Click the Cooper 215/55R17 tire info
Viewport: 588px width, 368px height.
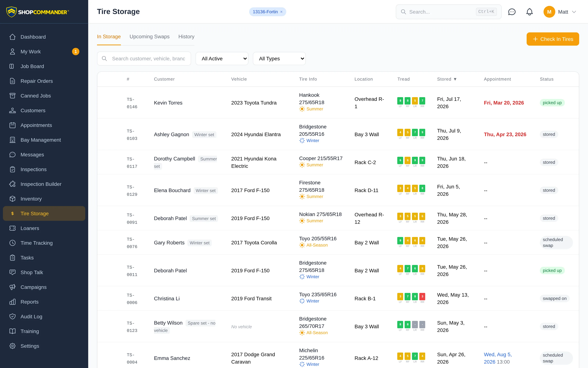pos(321,158)
